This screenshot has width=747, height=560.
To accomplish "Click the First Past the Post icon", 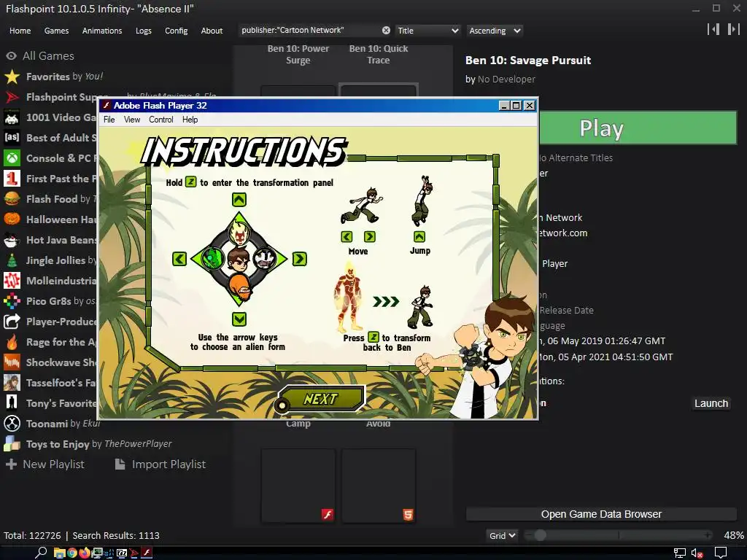I will click(12, 179).
